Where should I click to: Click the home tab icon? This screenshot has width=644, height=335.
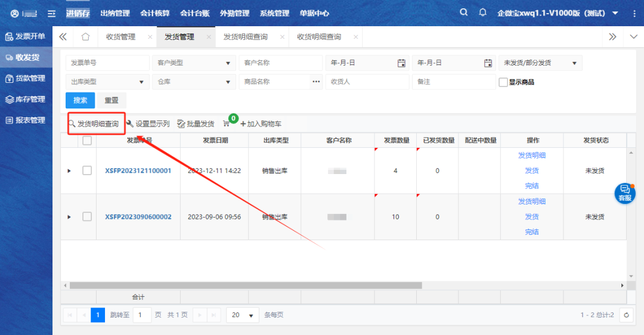[x=85, y=37]
